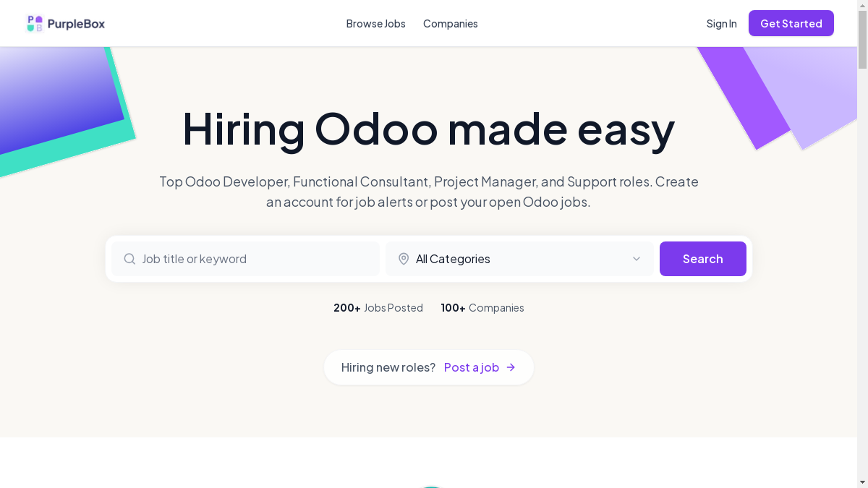
Task: Click the Hiring Odoo made easy heading
Action: click(x=428, y=129)
